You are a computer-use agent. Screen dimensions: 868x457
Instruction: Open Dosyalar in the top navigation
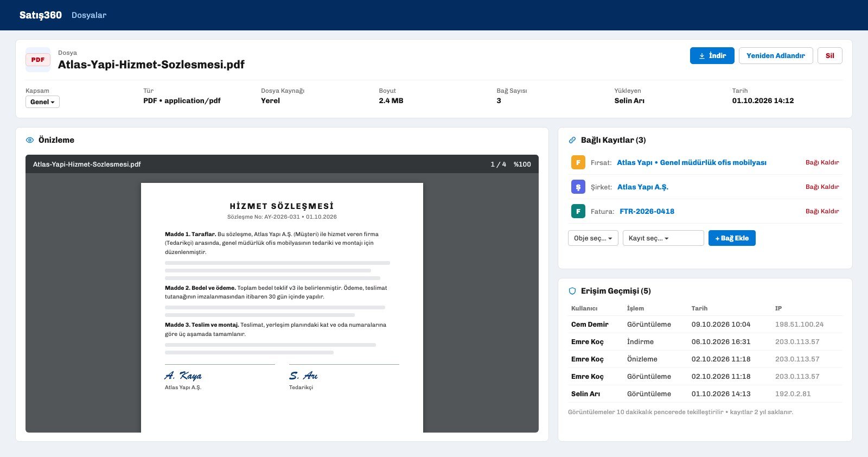click(x=89, y=15)
